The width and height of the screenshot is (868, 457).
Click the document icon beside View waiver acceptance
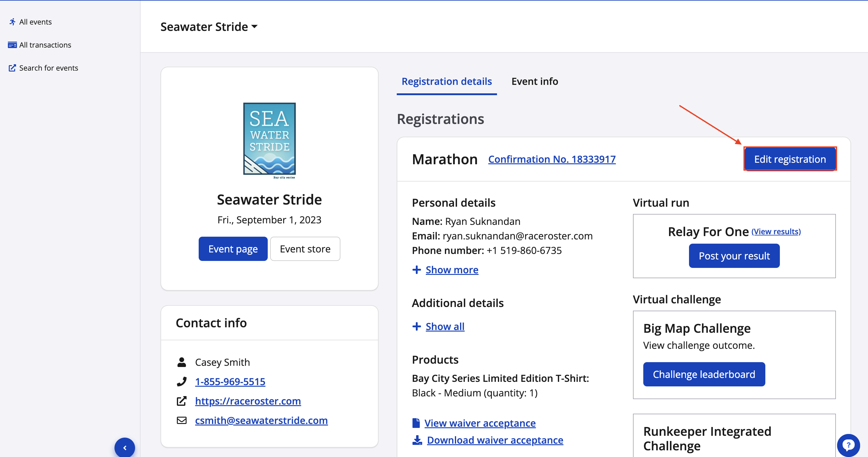tap(416, 423)
